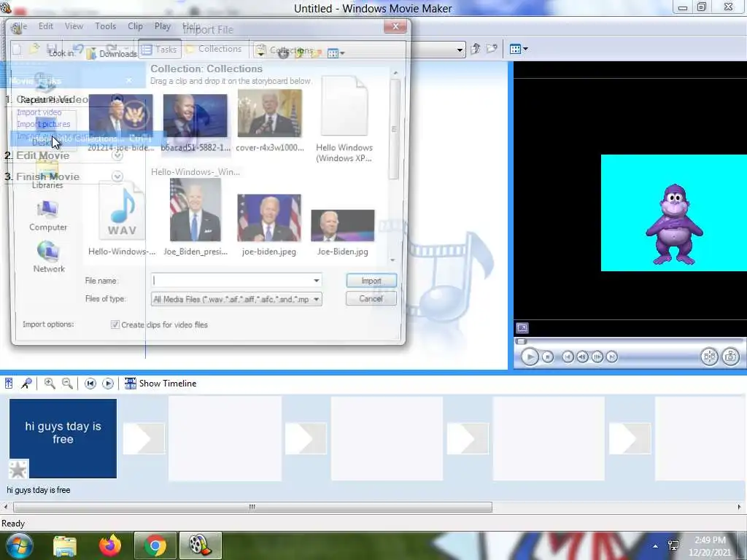This screenshot has width=747, height=560.
Task: Step to the previous frame in preview
Action: click(582, 357)
